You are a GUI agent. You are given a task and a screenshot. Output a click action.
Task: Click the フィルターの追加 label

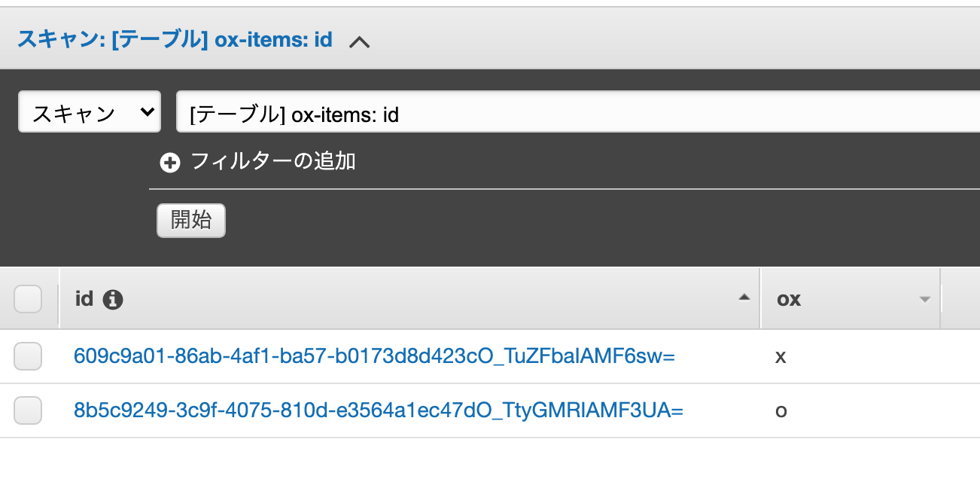click(x=273, y=161)
